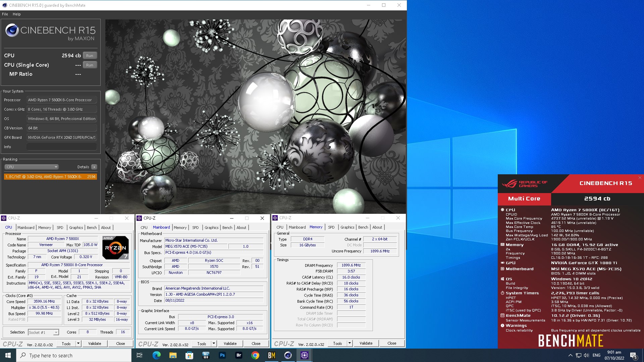Click Validate in the Memory CPU-Z window
Image resolution: width=644 pixels, height=362 pixels.
[366, 344]
